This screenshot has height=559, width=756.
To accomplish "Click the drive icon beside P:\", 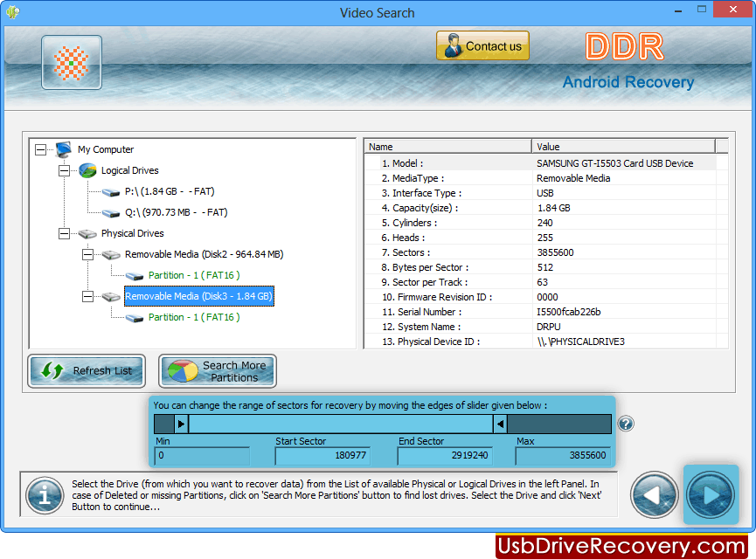I will pos(111,192).
